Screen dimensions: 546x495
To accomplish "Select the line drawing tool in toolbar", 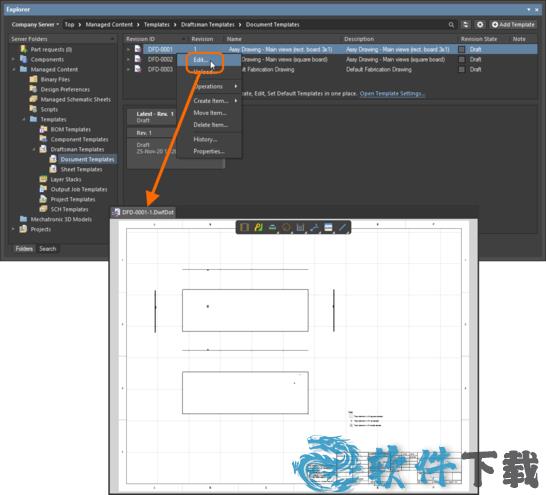I will (x=342, y=228).
